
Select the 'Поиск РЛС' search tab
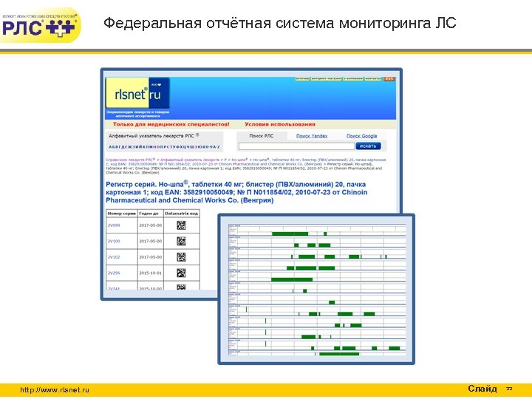tap(262, 136)
